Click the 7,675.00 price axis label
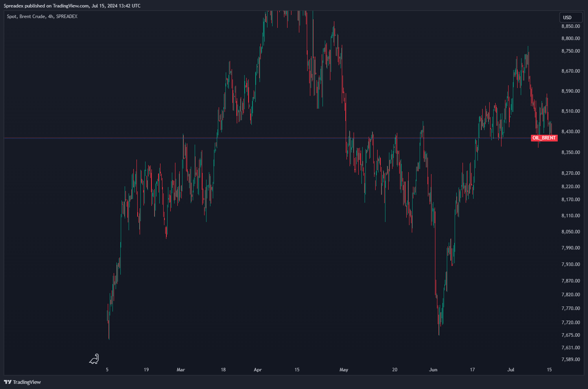Screen dimensions: 588x389 [571, 335]
